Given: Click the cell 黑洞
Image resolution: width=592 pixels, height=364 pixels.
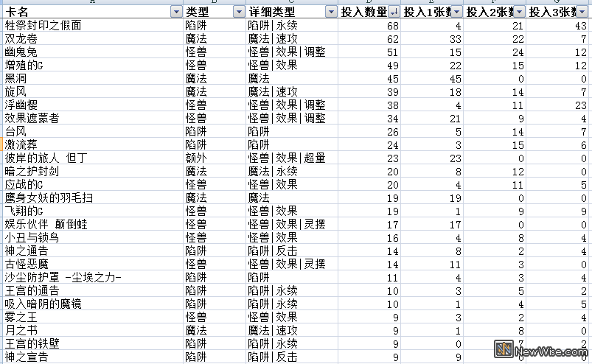Looking at the screenshot, I should (x=93, y=78).
